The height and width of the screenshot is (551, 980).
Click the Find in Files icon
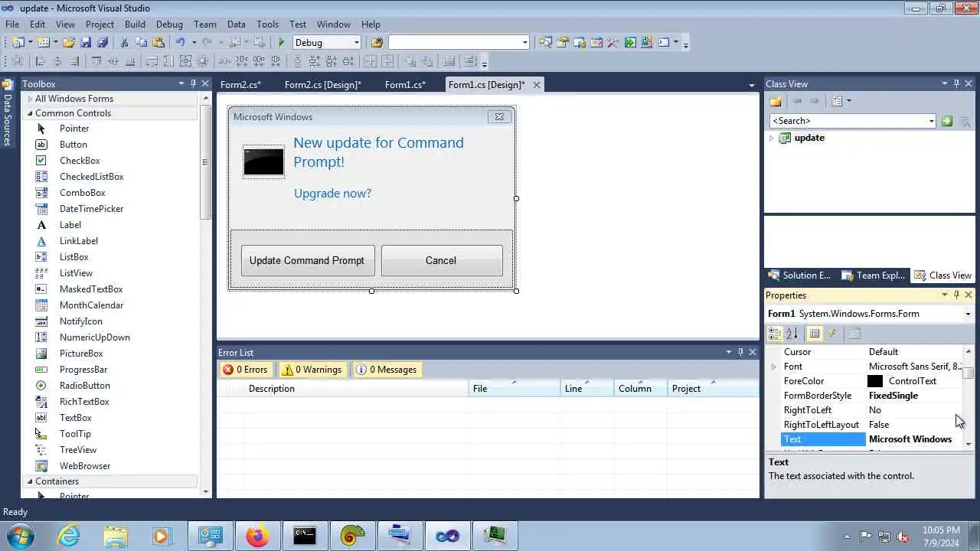point(377,43)
